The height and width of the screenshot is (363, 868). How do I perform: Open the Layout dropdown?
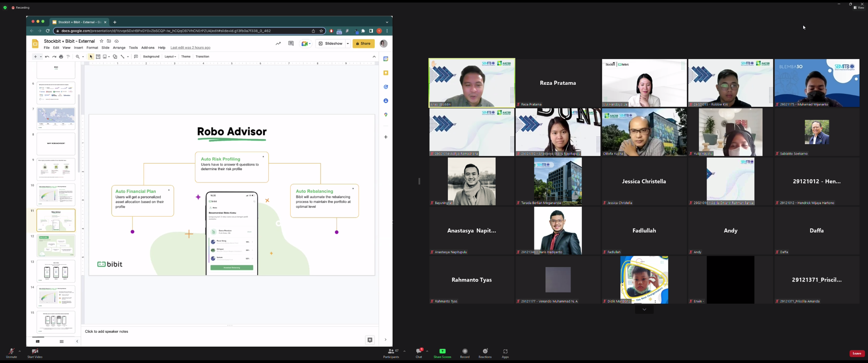click(170, 56)
